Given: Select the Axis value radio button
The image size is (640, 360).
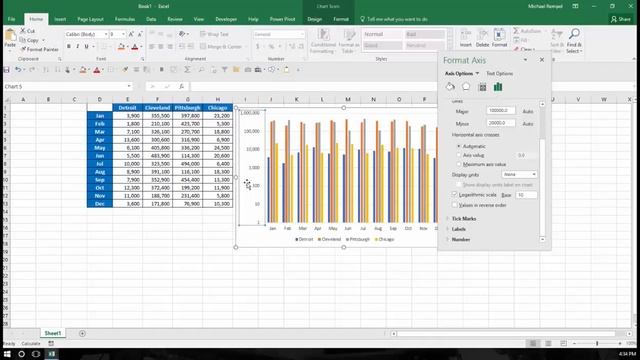Looking at the screenshot, I should [x=459, y=155].
